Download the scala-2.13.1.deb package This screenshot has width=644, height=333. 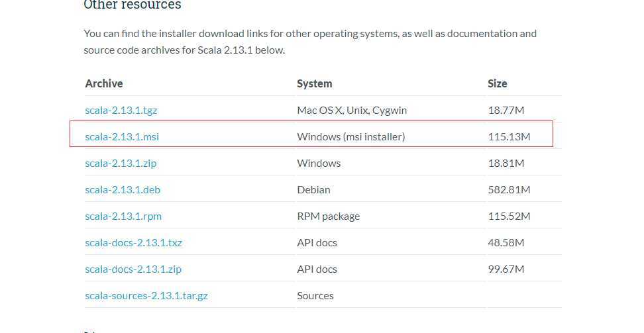123,190
